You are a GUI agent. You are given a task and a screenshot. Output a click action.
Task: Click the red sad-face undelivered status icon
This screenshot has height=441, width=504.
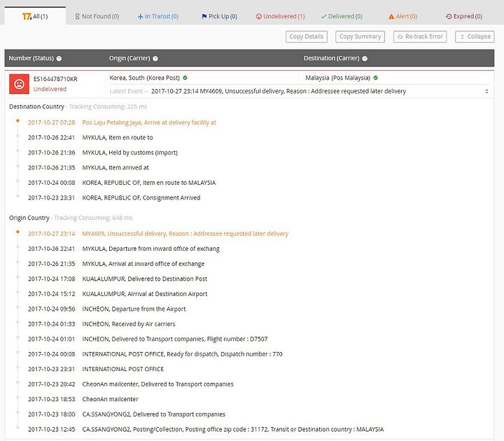tap(20, 84)
